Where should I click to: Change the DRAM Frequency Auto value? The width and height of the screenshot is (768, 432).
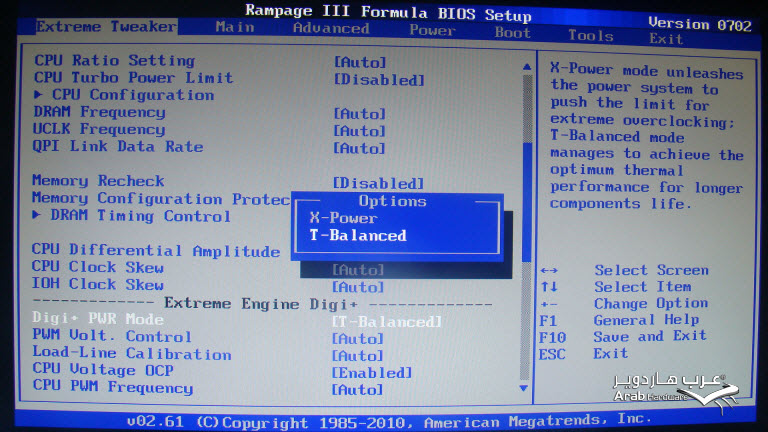coord(360,114)
